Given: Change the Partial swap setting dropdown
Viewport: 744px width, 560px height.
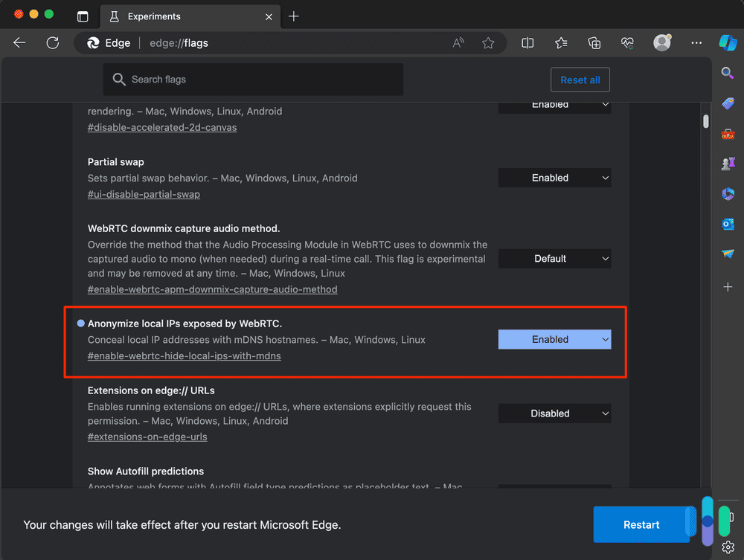Looking at the screenshot, I should (554, 178).
